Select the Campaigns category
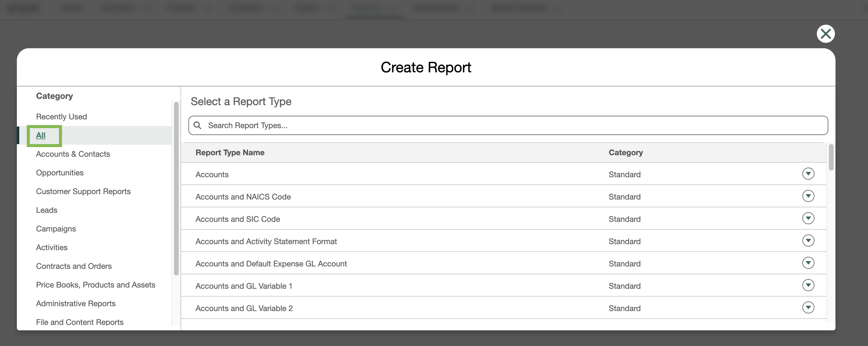 tap(56, 229)
